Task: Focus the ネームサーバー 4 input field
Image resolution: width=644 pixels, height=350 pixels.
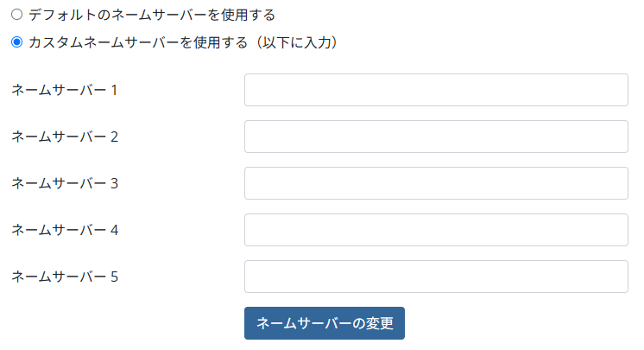Action: coord(436,230)
